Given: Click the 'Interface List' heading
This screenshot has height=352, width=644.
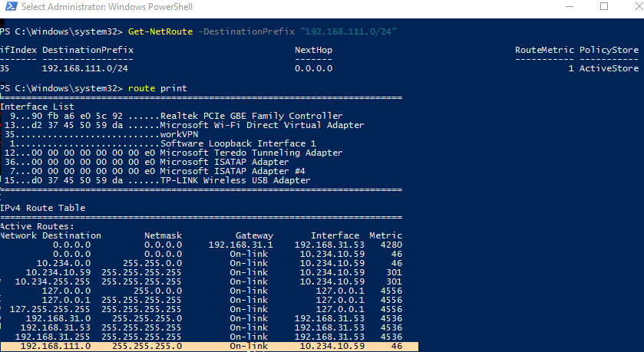Looking at the screenshot, I should tap(37, 107).
